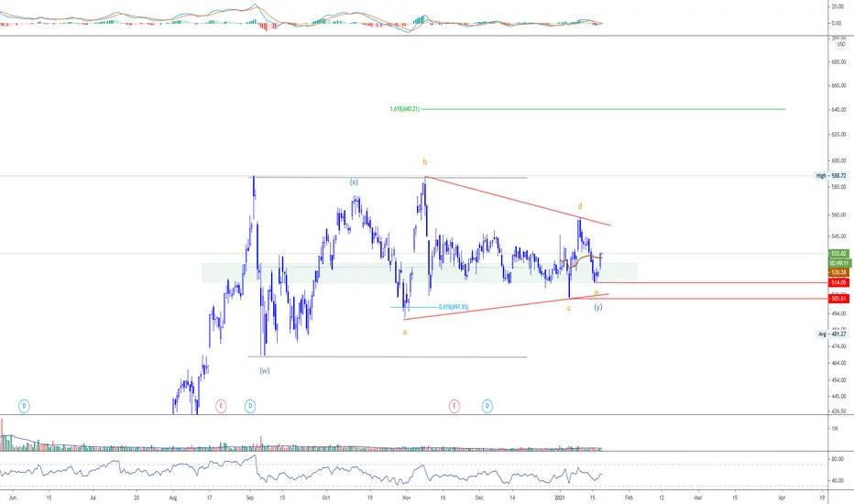Click the 2021 date on time axis
The image size is (854, 504).
tap(560, 498)
